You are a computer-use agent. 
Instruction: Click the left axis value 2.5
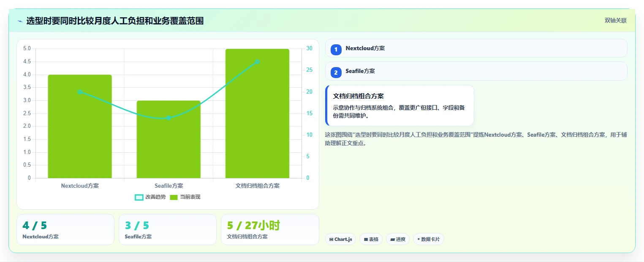[27, 113]
